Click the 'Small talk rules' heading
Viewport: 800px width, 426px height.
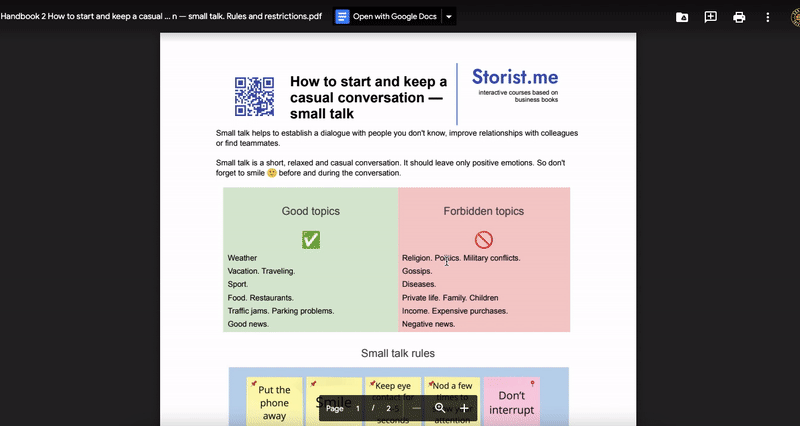(398, 354)
